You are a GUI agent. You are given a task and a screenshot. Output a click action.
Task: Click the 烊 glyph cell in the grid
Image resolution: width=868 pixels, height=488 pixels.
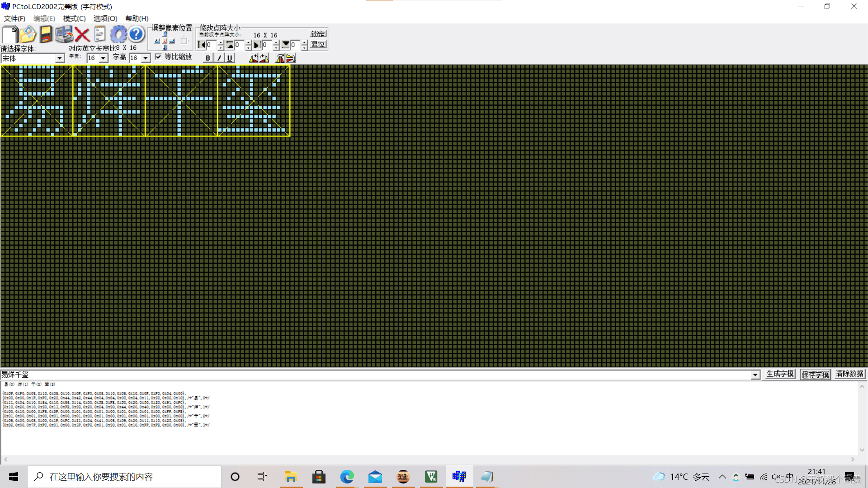click(109, 100)
